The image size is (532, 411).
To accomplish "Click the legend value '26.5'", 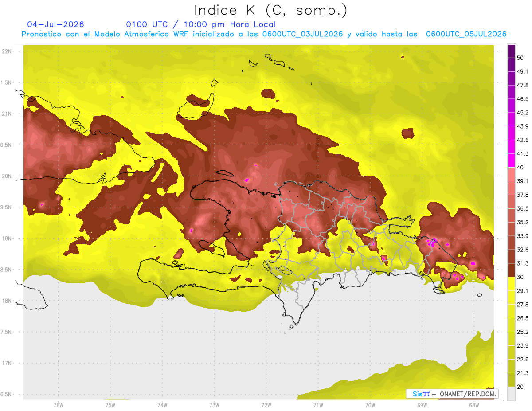I will [523, 318].
